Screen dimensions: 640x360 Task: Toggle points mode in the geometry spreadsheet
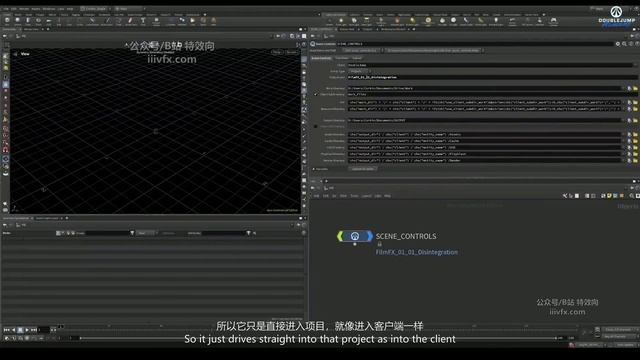click(x=58, y=233)
